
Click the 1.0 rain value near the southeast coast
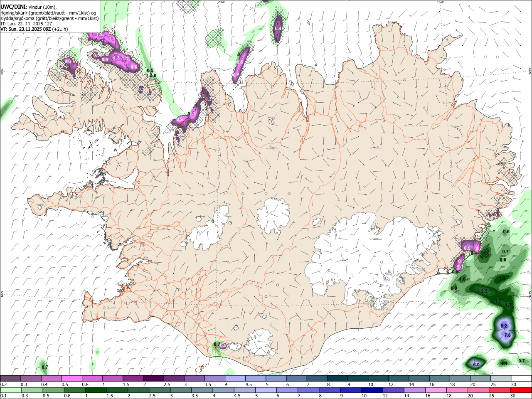pos(462,279)
